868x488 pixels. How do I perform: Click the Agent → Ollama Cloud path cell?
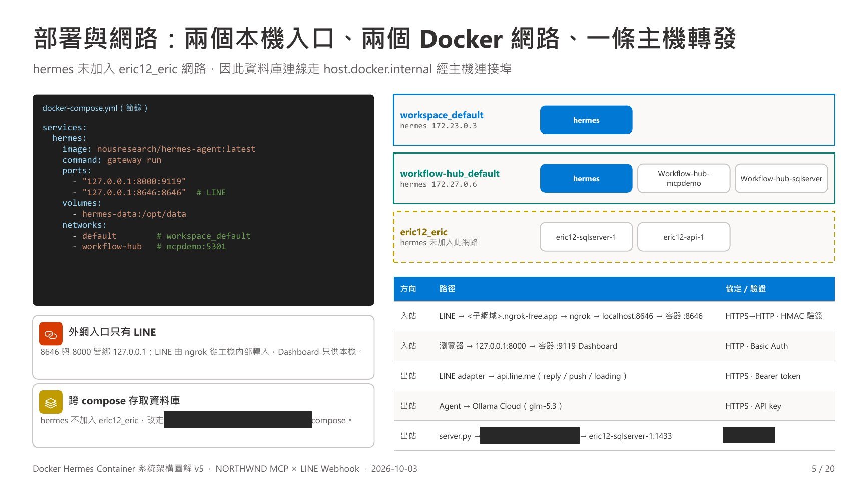pyautogui.click(x=501, y=406)
